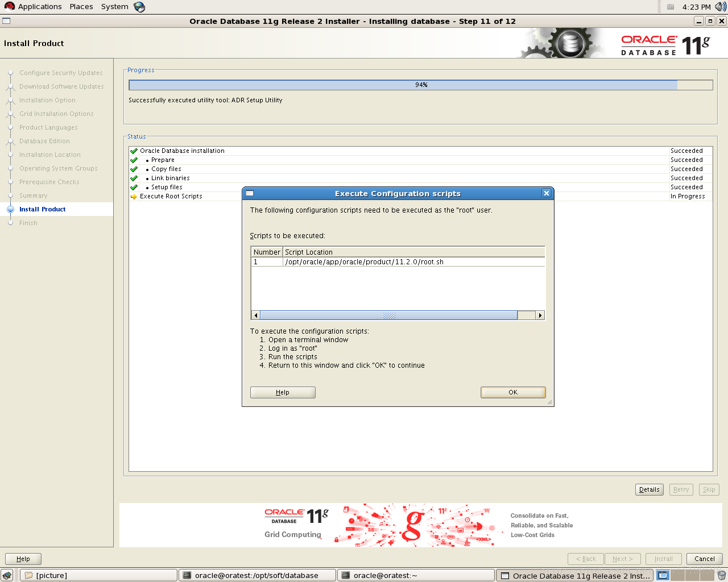728x582 pixels.
Task: Select Install Product step in sidebar
Action: point(43,209)
